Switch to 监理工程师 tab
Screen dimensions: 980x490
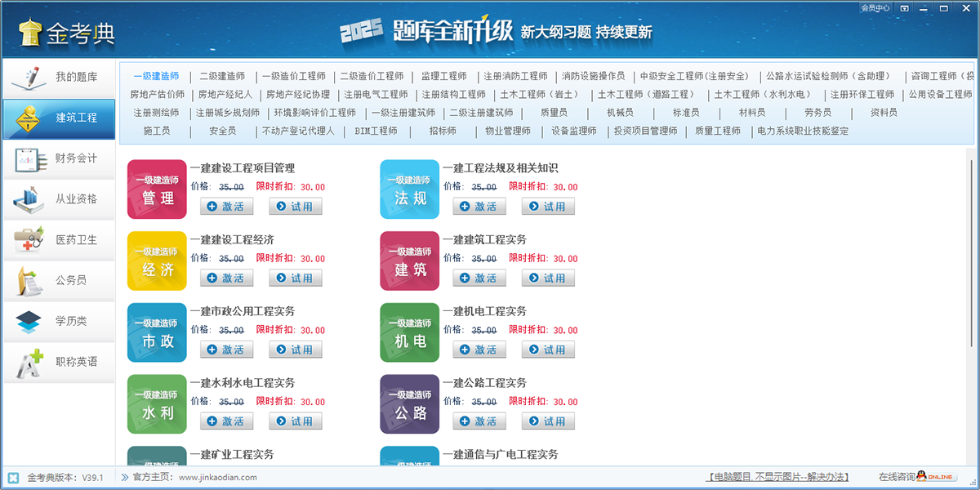443,76
